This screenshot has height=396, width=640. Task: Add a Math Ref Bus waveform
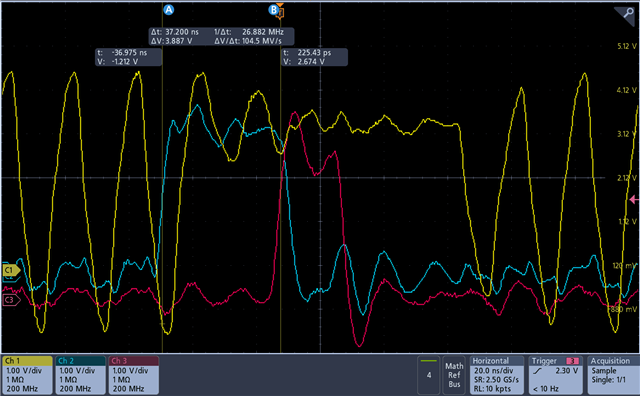454,375
